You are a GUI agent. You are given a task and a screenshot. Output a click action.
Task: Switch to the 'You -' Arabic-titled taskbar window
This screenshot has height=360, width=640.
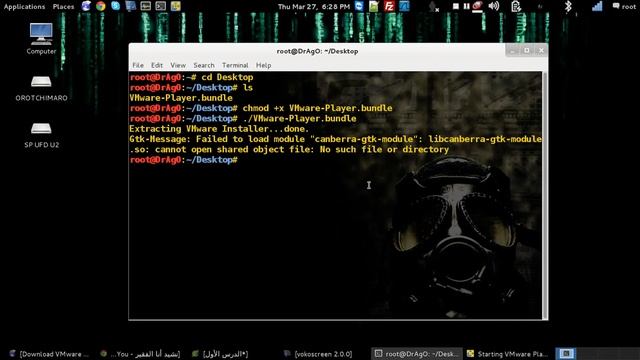(141, 354)
